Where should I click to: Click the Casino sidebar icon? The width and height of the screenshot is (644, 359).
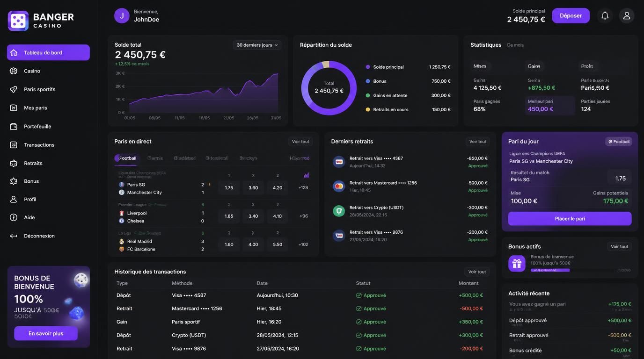[x=14, y=71]
